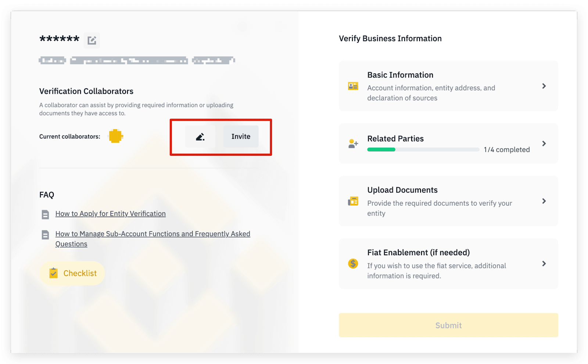Expand the Basic Information chevron
The image size is (588, 364).
coord(544,86)
